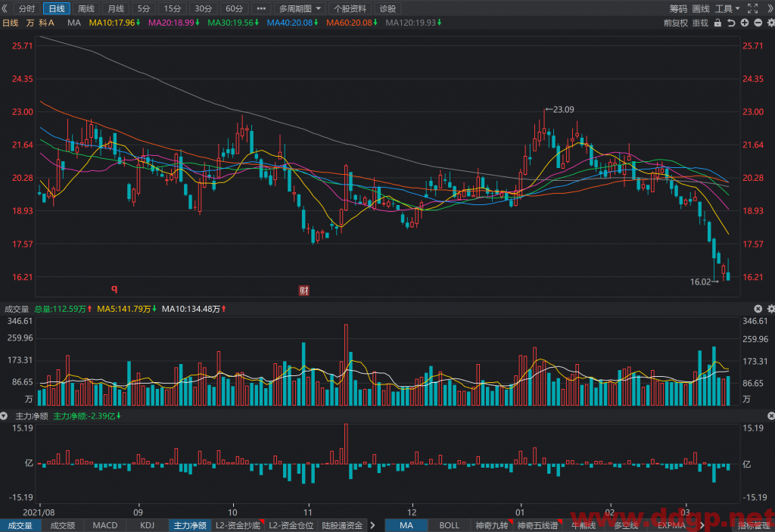Viewport: 775px width, 532px height.
Task: Select the 日线 daily period
Action: point(56,8)
